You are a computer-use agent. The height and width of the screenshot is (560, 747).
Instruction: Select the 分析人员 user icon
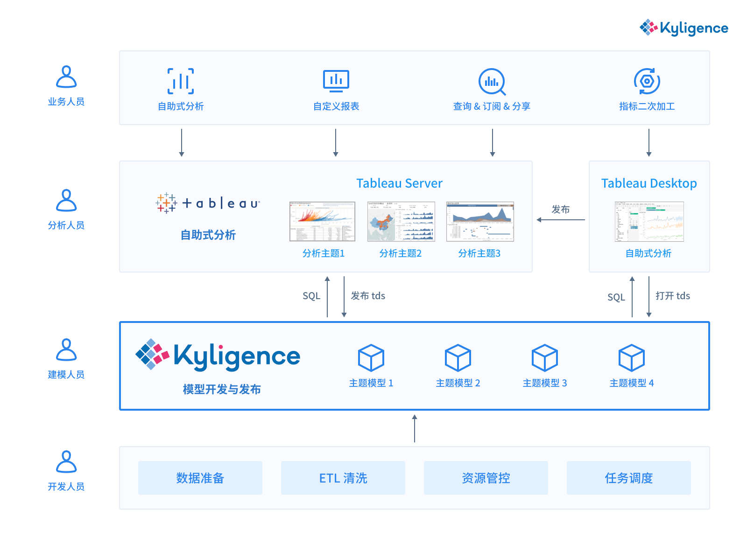pos(66,200)
